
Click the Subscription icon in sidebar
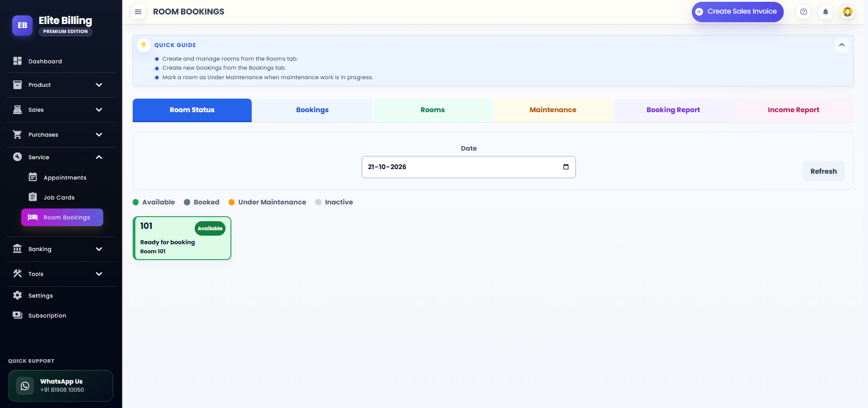pyautogui.click(x=17, y=315)
